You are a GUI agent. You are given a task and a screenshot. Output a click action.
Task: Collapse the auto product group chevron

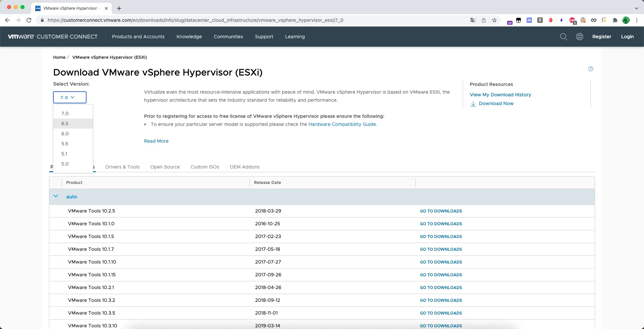pos(56,196)
